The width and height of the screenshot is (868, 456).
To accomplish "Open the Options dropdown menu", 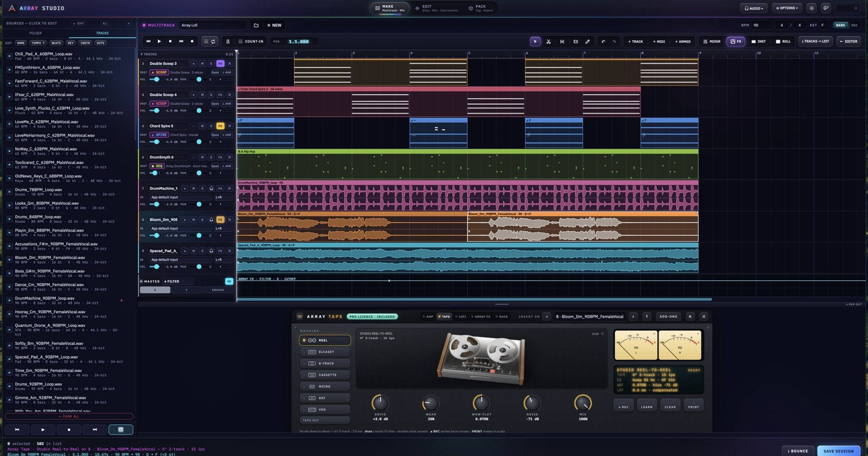I will click(x=787, y=8).
